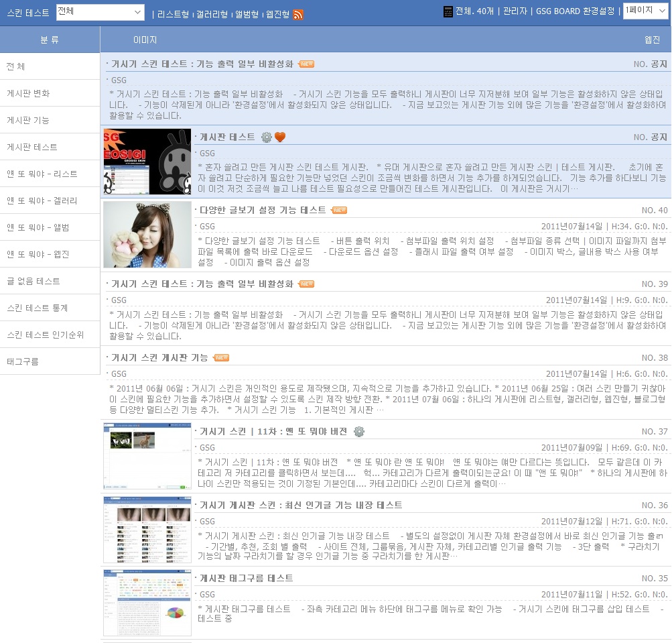
Task: Click the 이미지 column header
Action: [145, 40]
